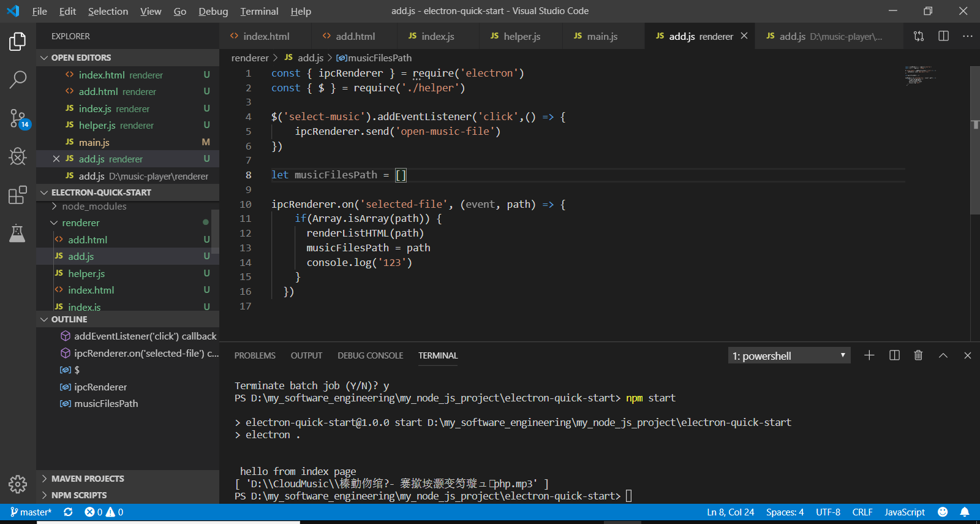Image resolution: width=980 pixels, height=524 pixels.
Task: Select ipcRenderer symbol in Outline
Action: 127,387
